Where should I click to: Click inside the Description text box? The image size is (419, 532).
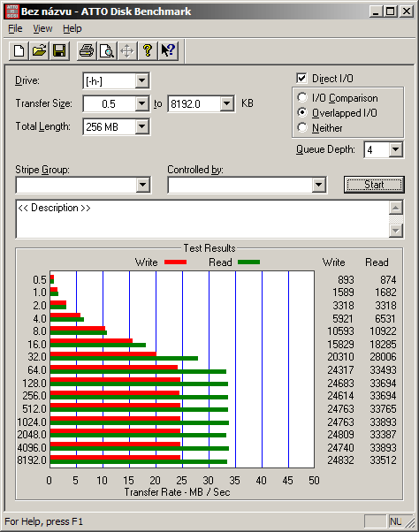point(202,219)
